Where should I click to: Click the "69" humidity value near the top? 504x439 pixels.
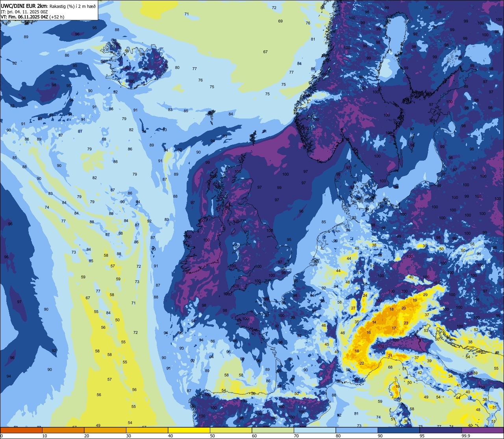tap(280, 21)
